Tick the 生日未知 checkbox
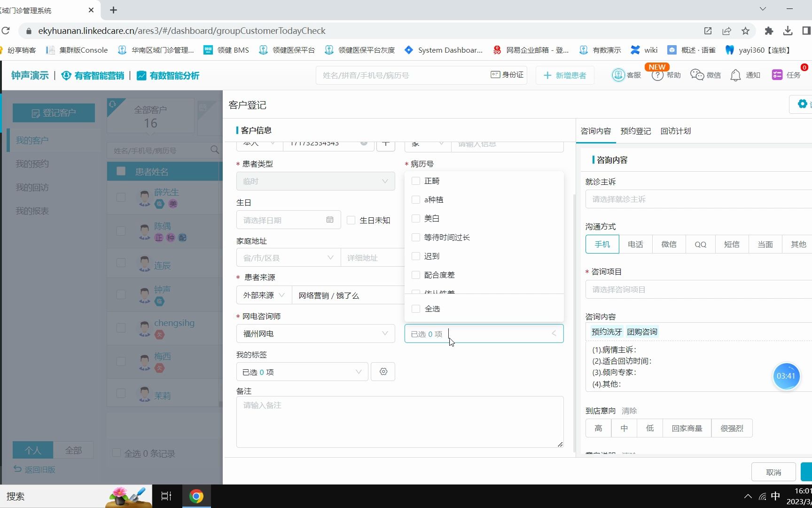This screenshot has height=508, width=812. coord(351,220)
